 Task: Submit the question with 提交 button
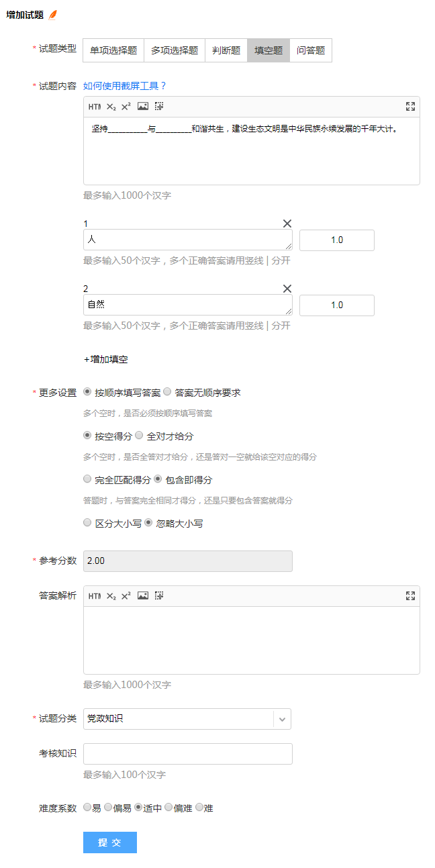click(x=110, y=842)
